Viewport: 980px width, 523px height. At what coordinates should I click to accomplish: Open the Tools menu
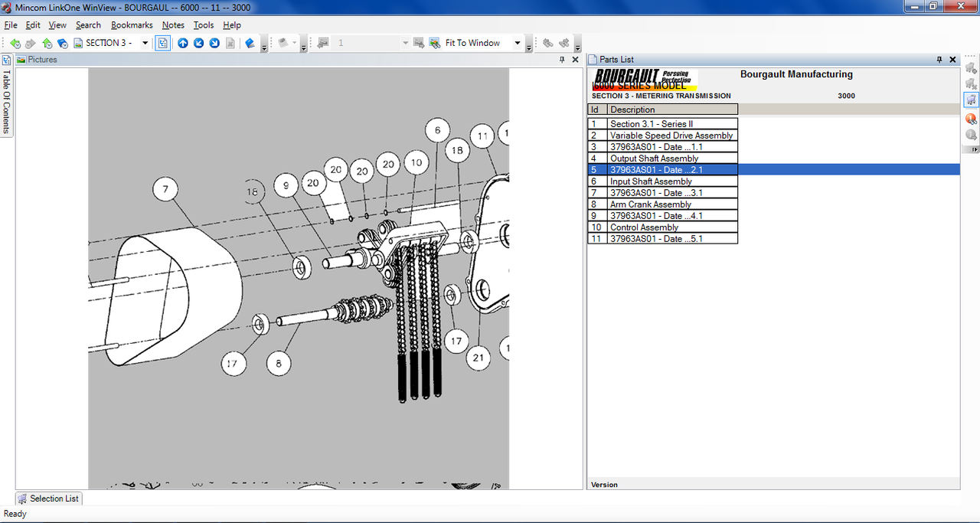pos(204,25)
